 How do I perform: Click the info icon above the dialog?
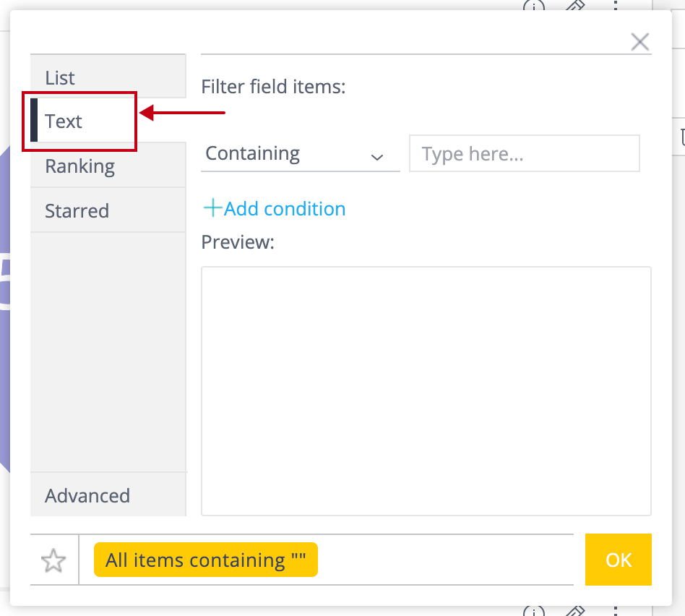[533, 5]
